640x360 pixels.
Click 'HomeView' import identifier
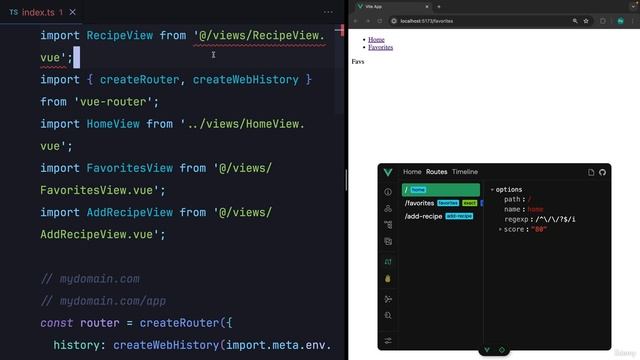point(113,124)
